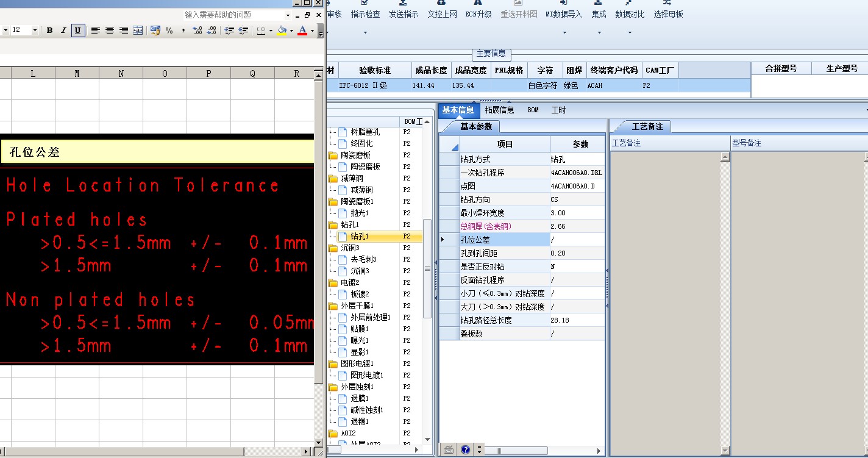The height and width of the screenshot is (458, 868).
Task: Click 选择母板 toolbar button
Action: click(668, 14)
